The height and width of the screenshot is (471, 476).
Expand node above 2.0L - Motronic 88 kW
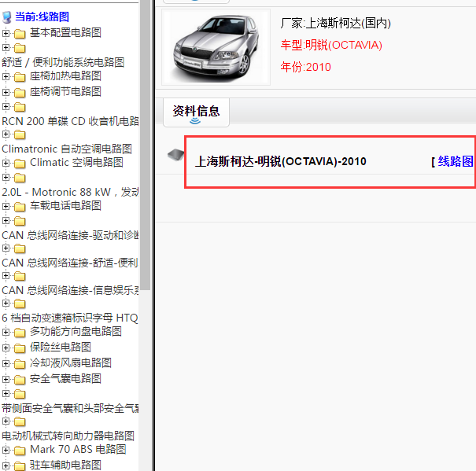6,177
